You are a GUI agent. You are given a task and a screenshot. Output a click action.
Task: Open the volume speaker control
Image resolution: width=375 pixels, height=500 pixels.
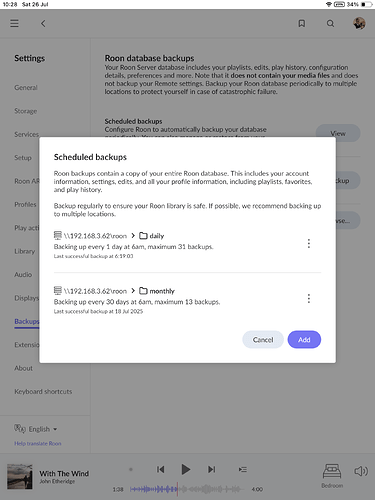coord(361,471)
